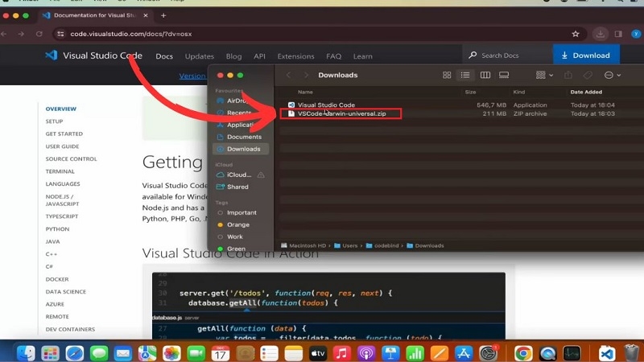Open the SOURCE CONTROL docs section
This screenshot has width=644, height=362.
tap(71, 158)
